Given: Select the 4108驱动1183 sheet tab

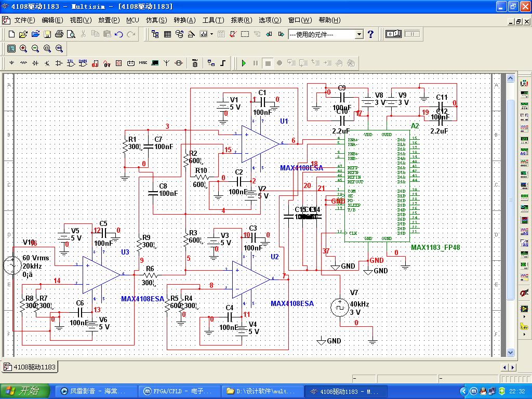Looking at the screenshot, I should click(x=30, y=367).
